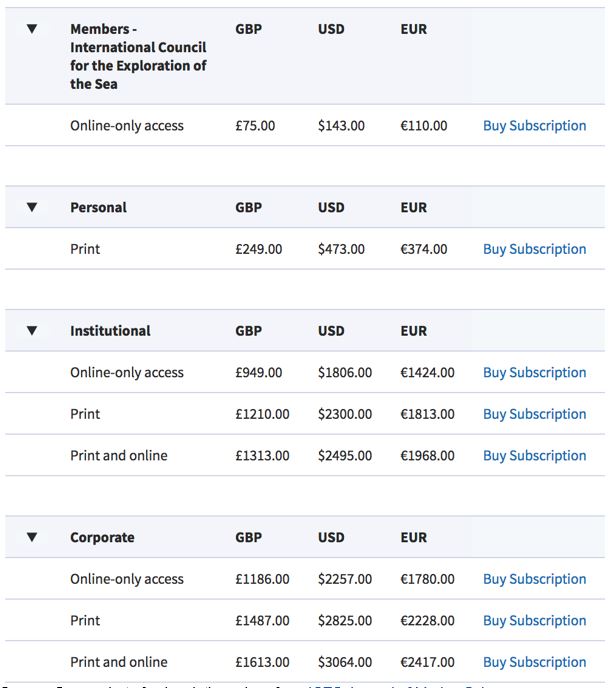Collapse the Corporate subscription section
This screenshot has width=612, height=688.
point(32,537)
